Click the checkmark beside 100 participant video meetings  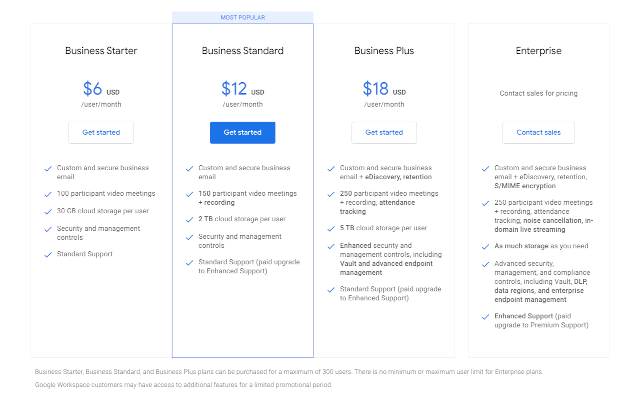(49, 192)
